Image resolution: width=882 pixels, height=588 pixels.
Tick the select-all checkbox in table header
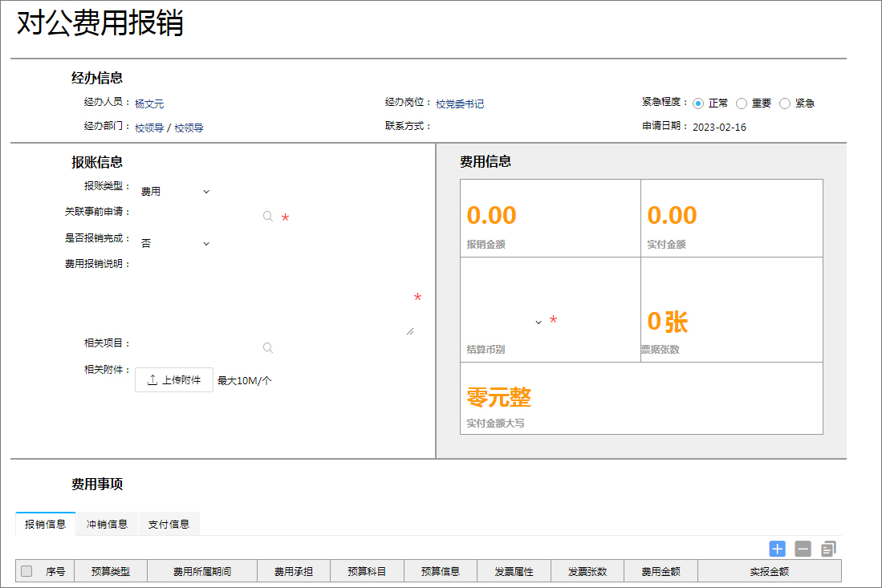[26, 571]
